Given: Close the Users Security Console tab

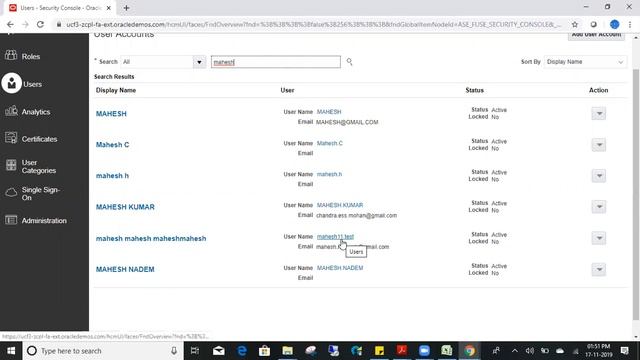Looking at the screenshot, I should (109, 8).
